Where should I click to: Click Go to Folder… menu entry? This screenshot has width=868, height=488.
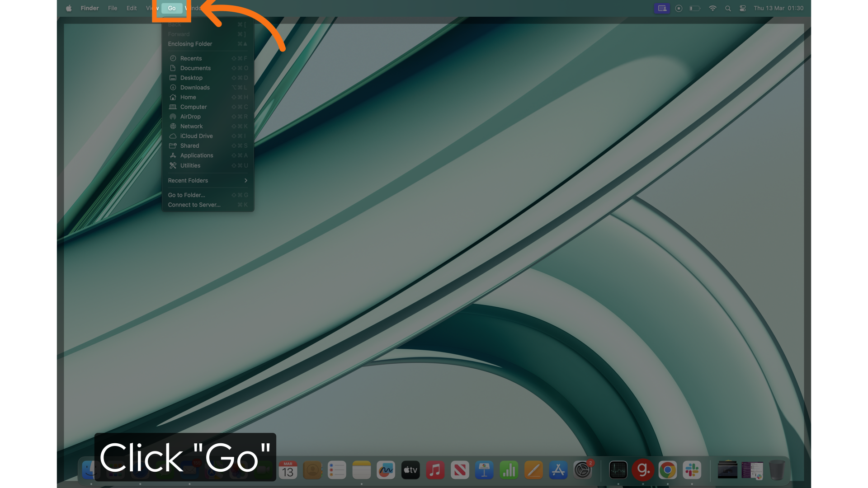pyautogui.click(x=186, y=195)
